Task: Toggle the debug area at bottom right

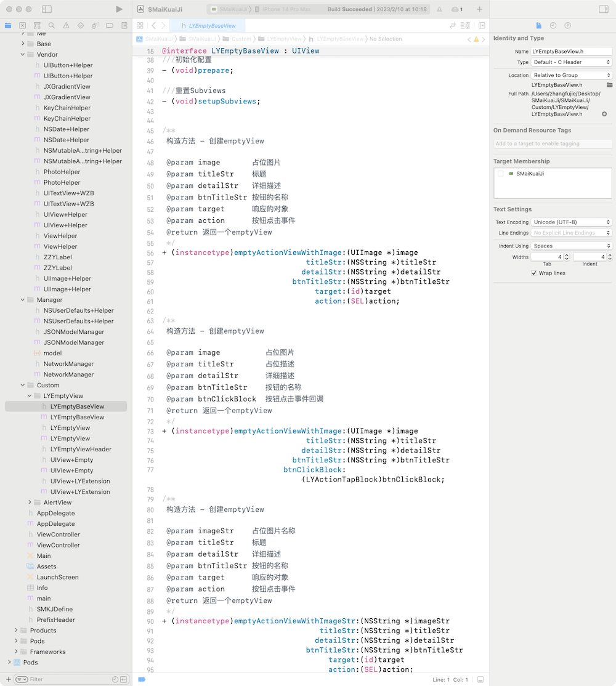Action: click(x=480, y=679)
